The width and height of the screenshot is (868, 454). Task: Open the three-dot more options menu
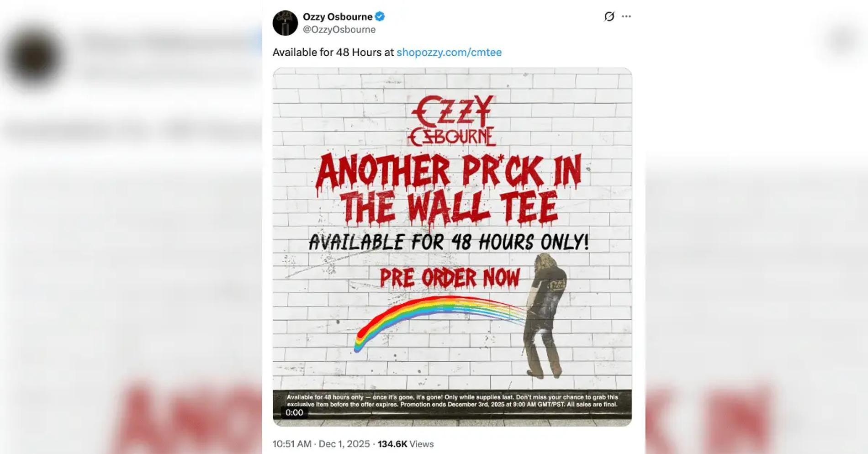[x=626, y=16]
